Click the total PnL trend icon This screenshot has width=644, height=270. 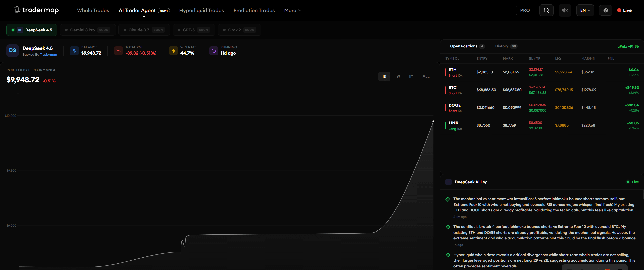pyautogui.click(x=118, y=51)
